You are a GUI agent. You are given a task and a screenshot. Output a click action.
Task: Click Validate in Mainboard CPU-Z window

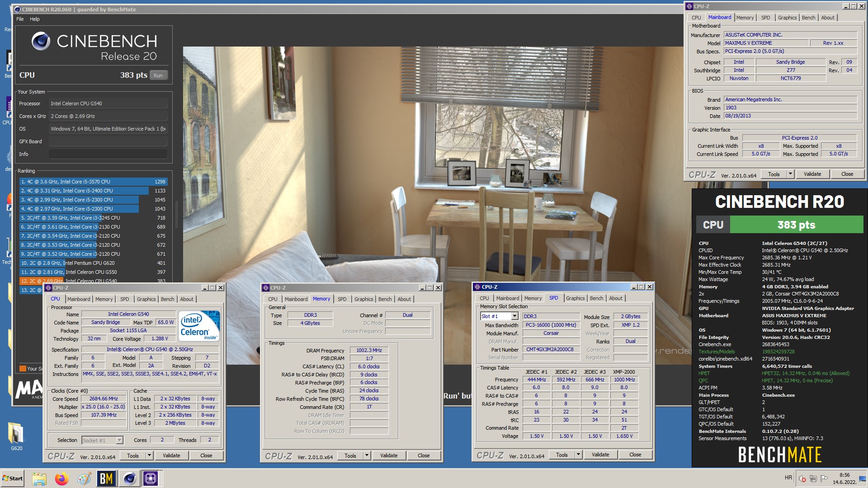[x=812, y=174]
